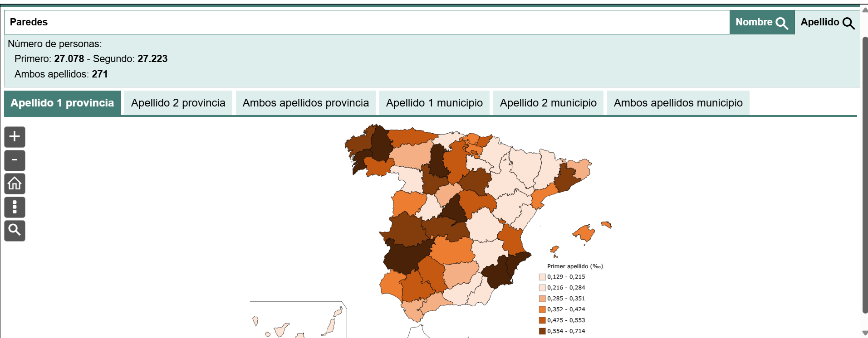The height and width of the screenshot is (338, 868).
Task: Click the surname input field containing Paredes
Action: [x=363, y=22]
